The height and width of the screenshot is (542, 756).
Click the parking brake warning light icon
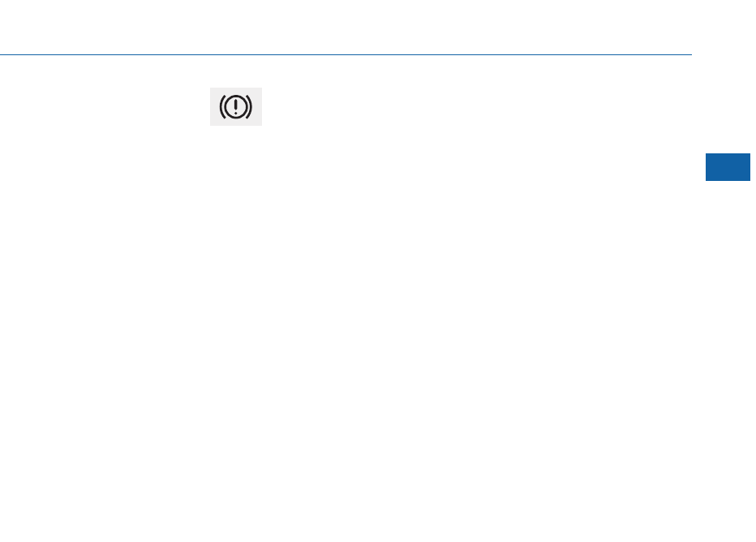pyautogui.click(x=236, y=106)
